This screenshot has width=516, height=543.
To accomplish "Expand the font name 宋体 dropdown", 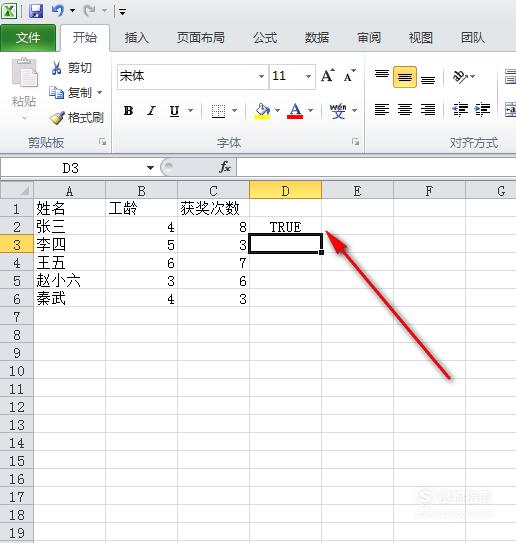I will 261,76.
